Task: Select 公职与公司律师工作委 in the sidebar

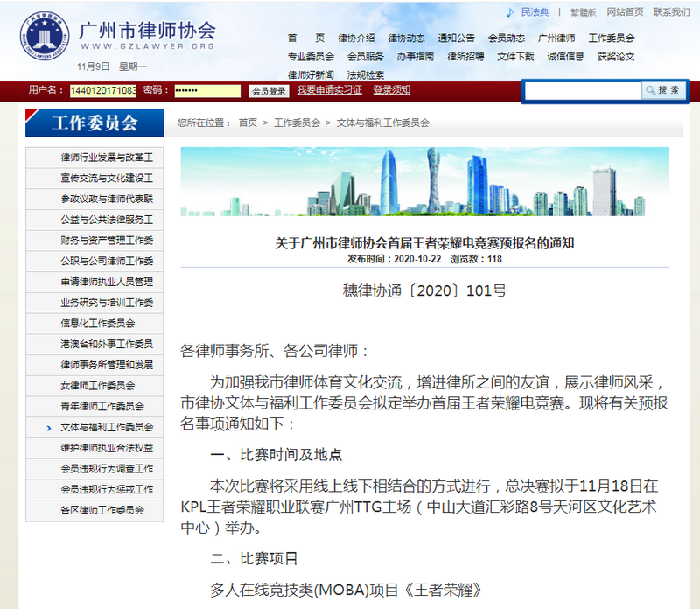Action: (x=94, y=262)
